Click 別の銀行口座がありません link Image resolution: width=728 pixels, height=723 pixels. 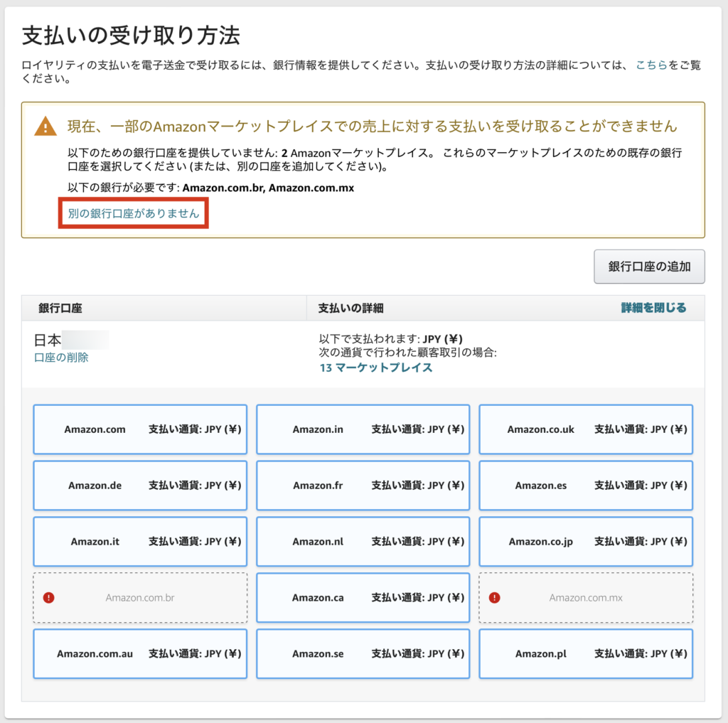134,213
